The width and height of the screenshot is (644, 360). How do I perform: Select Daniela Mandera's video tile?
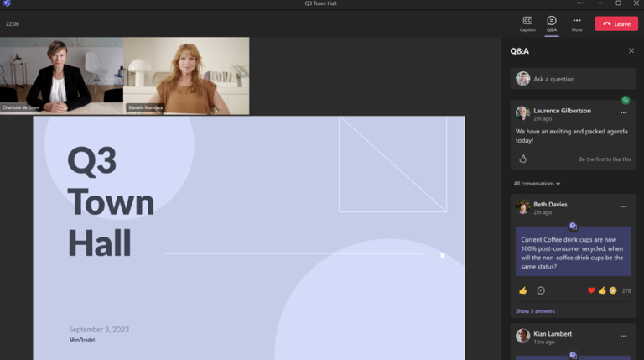coord(186,76)
